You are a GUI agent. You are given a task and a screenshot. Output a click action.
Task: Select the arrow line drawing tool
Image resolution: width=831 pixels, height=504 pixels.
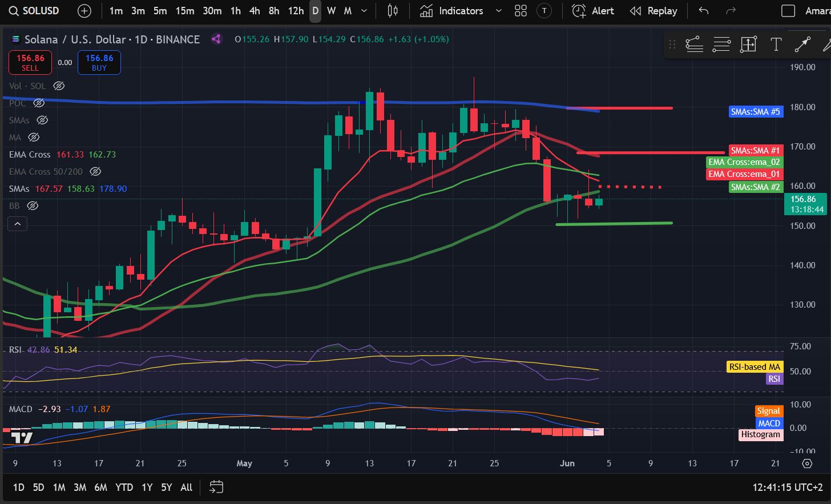coord(802,45)
